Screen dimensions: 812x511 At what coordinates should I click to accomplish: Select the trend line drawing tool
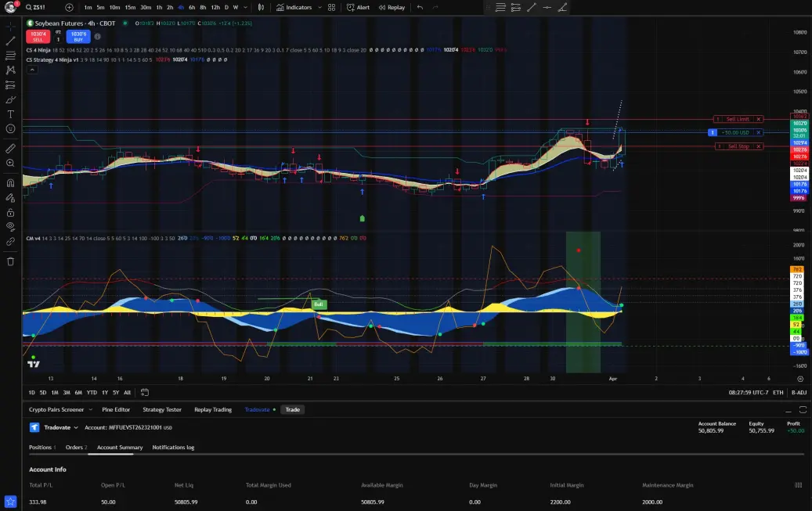tap(10, 41)
